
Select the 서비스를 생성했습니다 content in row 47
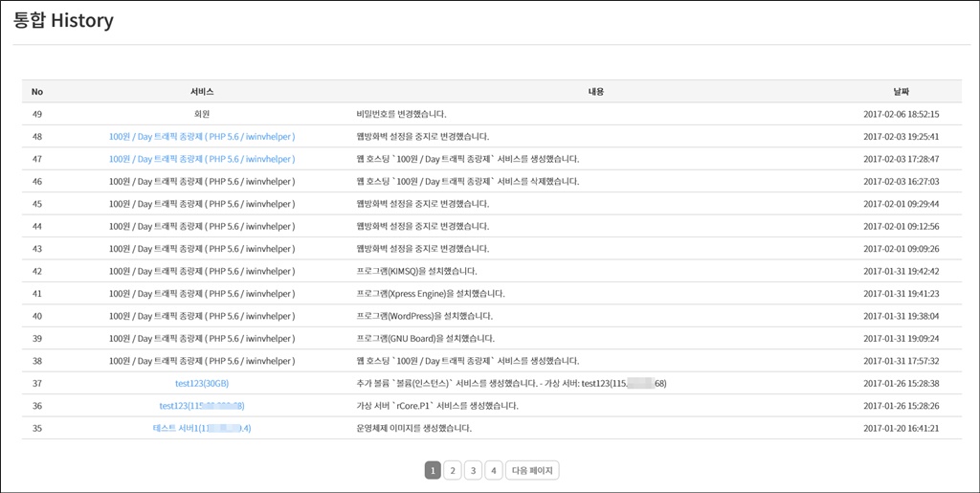[x=467, y=159]
